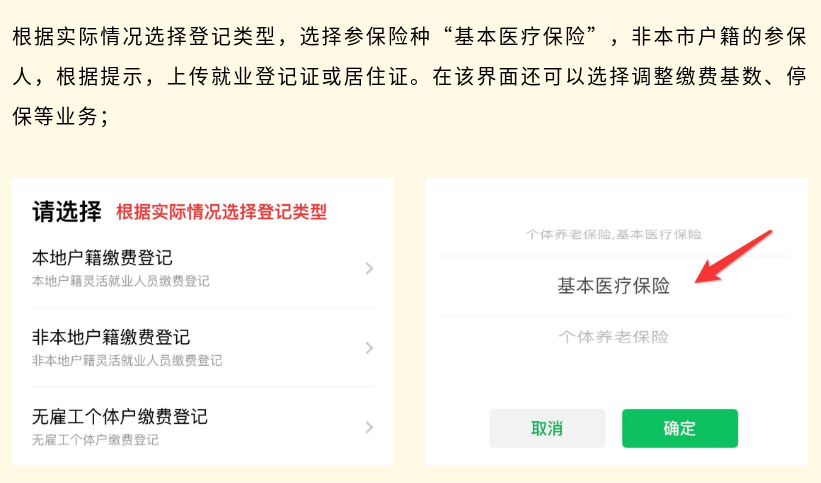Pick the 个体养老保险 option below the selection
The image size is (821, 483).
point(613,337)
